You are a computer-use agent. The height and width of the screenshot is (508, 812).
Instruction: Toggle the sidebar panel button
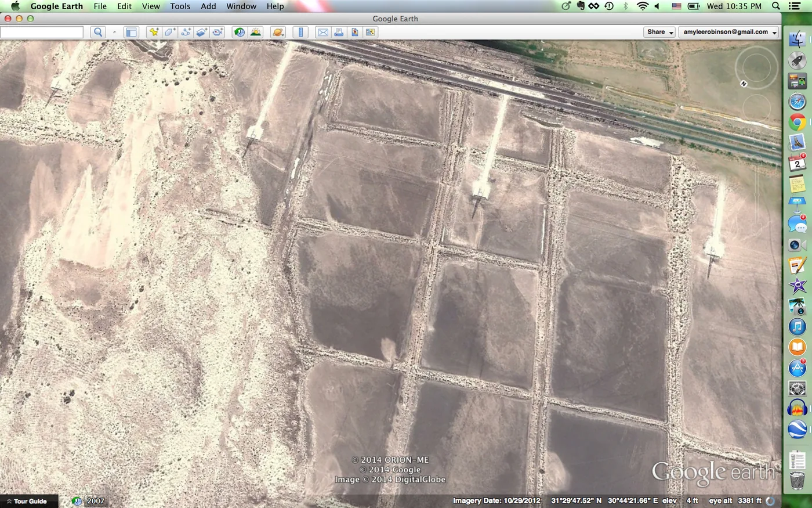(131, 33)
